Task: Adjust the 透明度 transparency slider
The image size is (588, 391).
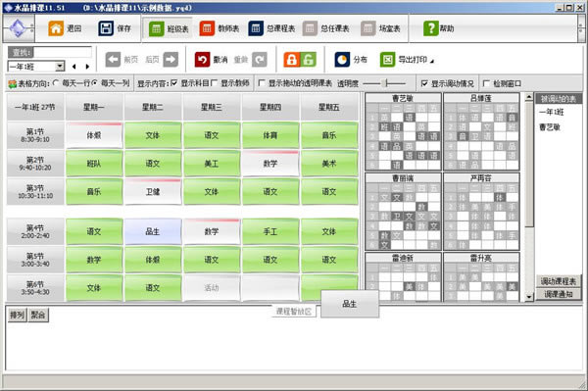Action: [x=385, y=83]
